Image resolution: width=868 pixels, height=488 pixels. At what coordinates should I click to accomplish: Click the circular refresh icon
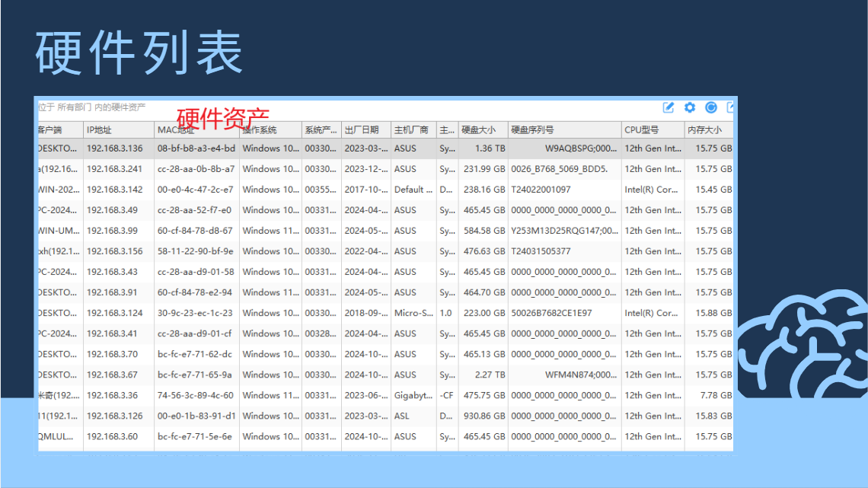711,107
